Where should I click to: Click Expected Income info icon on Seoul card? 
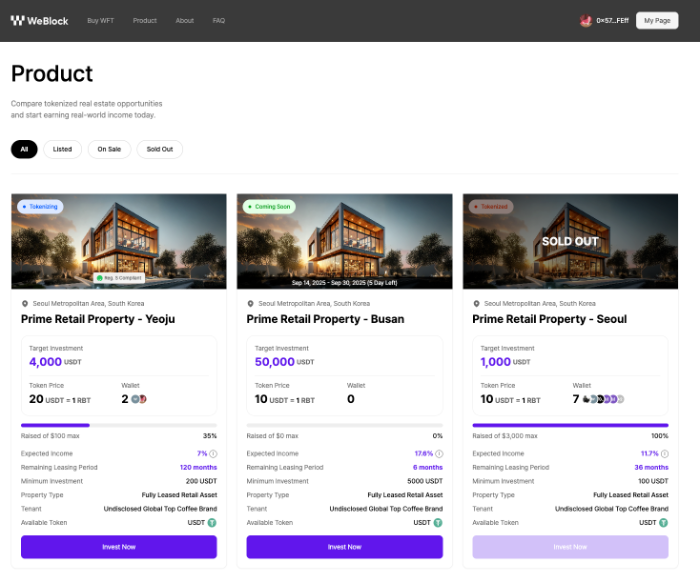tap(664, 453)
